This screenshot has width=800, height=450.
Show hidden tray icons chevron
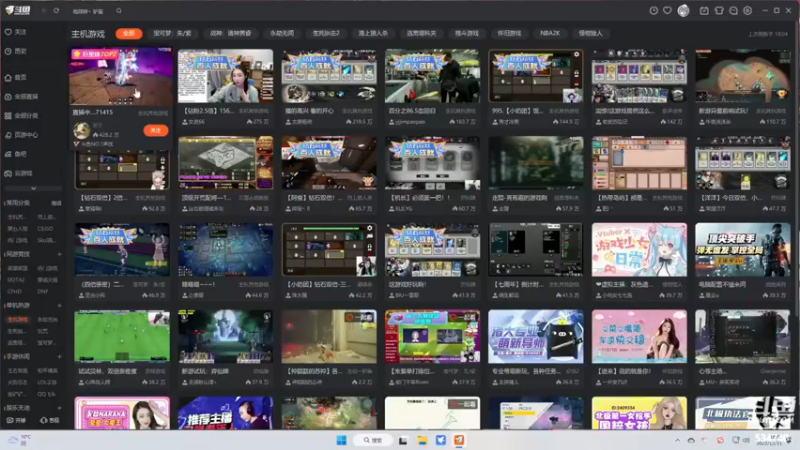678,440
